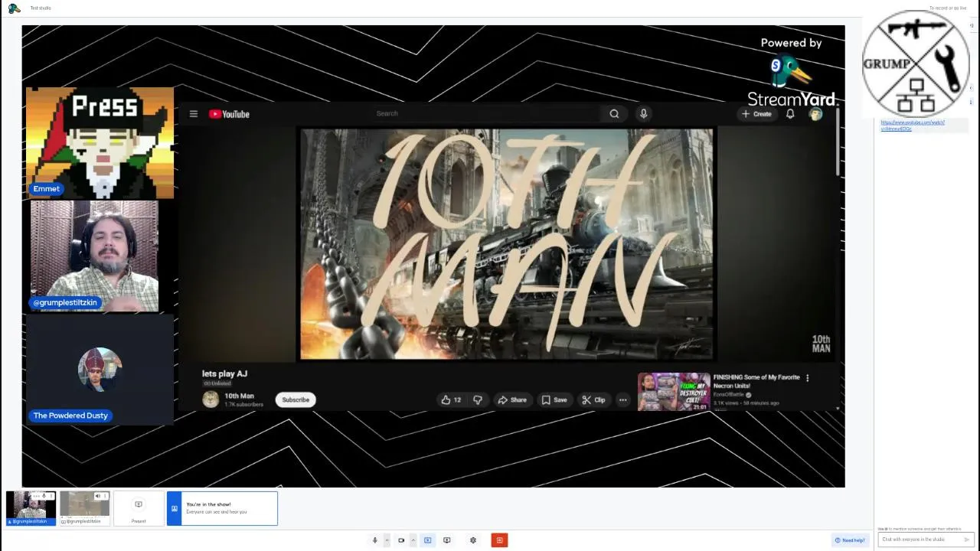This screenshot has width=980, height=551.
Task: Click the YouTube page scrollbar
Action: tap(838, 142)
